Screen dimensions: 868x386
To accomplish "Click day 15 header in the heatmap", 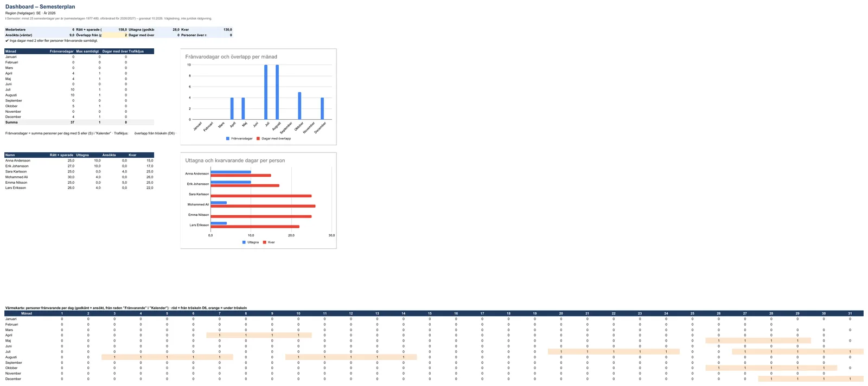I will (430, 313).
